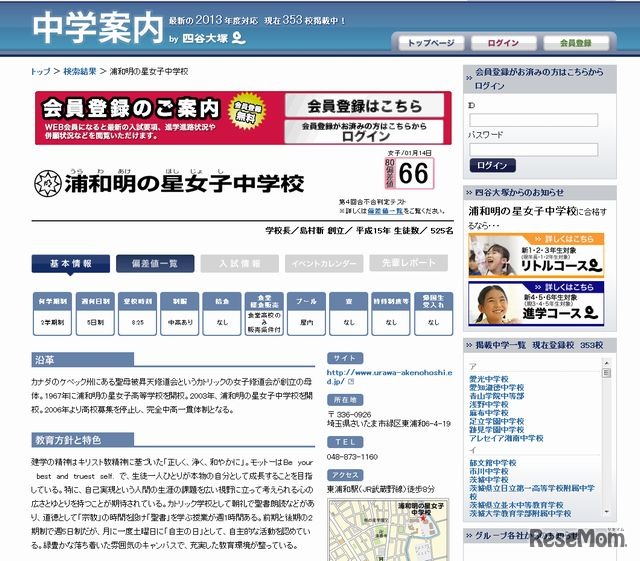Image resolution: width=640 pixels, height=561 pixels.
Task: Click the 四谷大塚 logo mark
Action: tap(238, 38)
